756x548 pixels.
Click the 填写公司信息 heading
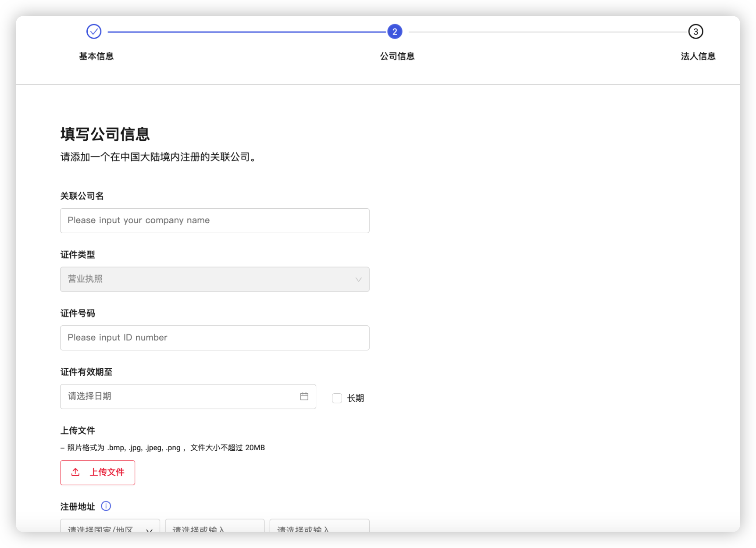(105, 135)
